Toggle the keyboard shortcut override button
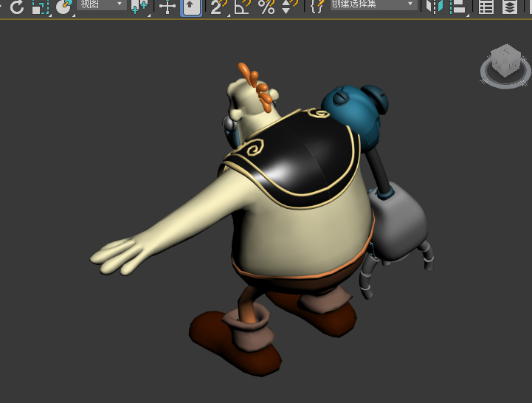The image size is (532, 403). coord(191,7)
